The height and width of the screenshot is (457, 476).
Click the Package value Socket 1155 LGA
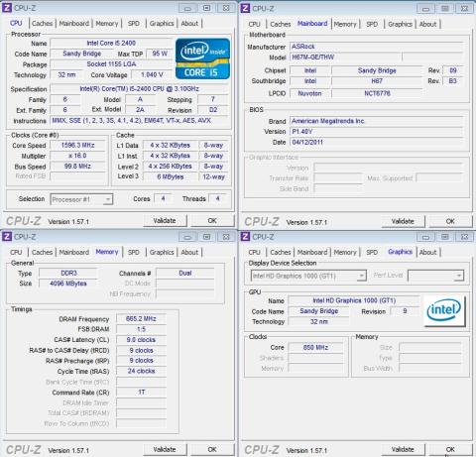111,64
